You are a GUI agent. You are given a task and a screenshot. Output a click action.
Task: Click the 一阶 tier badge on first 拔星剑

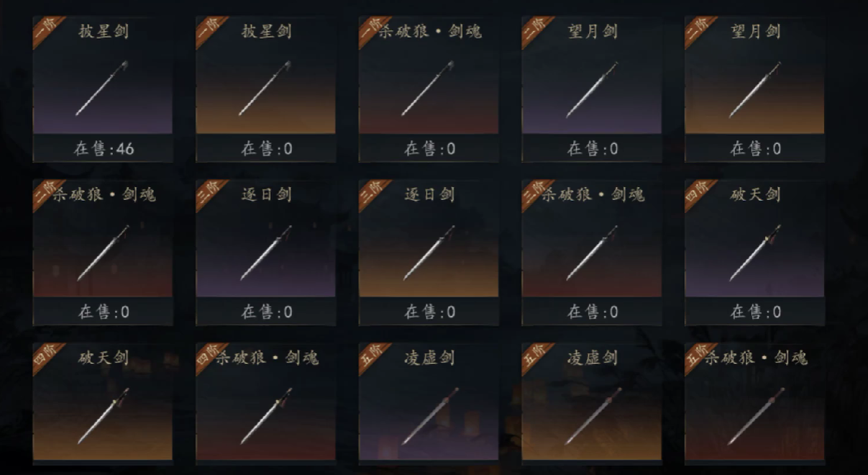click(x=46, y=30)
